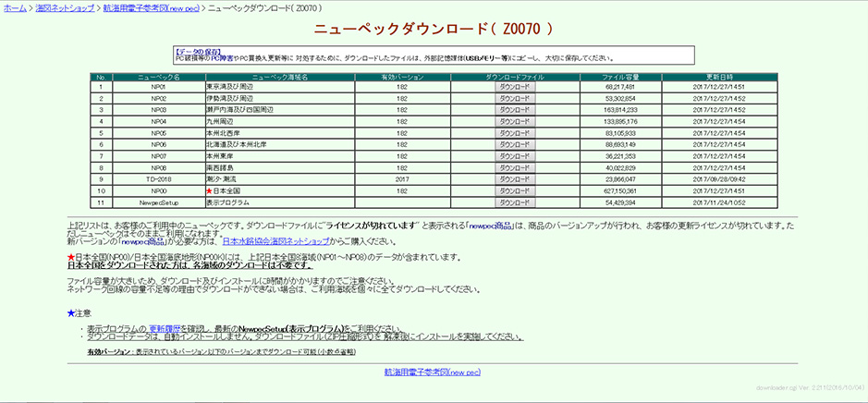Image resolution: width=868 pixels, height=403 pixels.
Task: Click the TD-2018 name cell
Action: (x=158, y=179)
